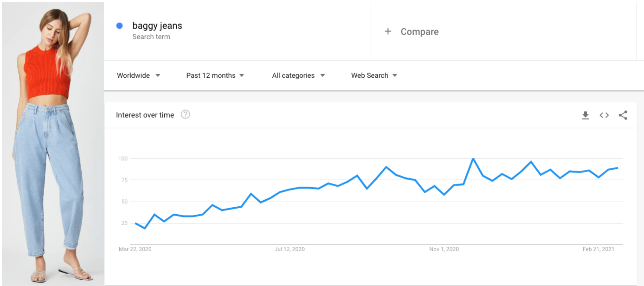The height and width of the screenshot is (286, 644).
Task: Add a comparison term with Compare
Action: [x=419, y=31]
